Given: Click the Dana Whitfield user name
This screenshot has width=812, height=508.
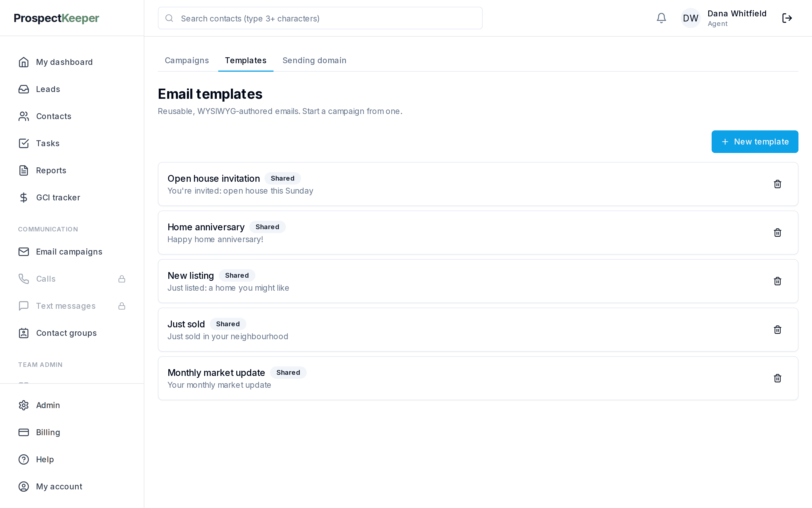Looking at the screenshot, I should pyautogui.click(x=737, y=14).
